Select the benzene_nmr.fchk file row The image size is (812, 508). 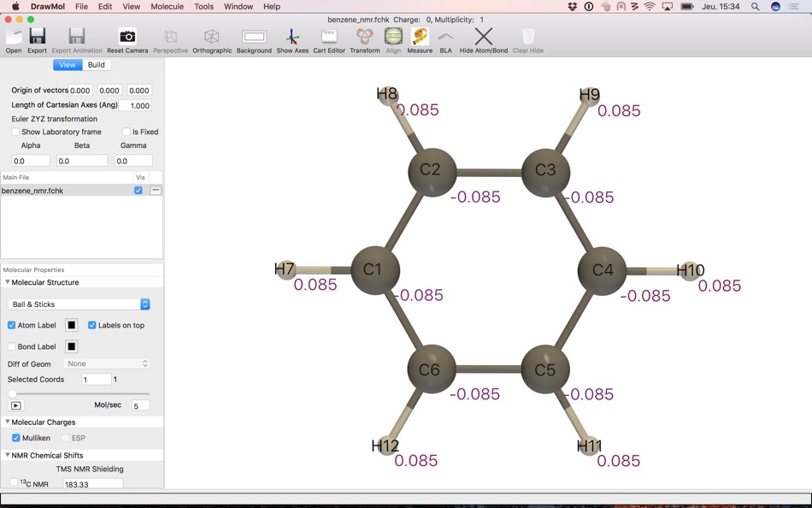[81, 190]
